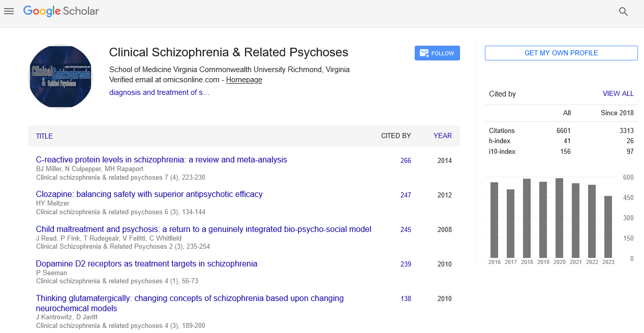Click View All citations link
Viewport: 644px width, 333px height.
point(618,93)
